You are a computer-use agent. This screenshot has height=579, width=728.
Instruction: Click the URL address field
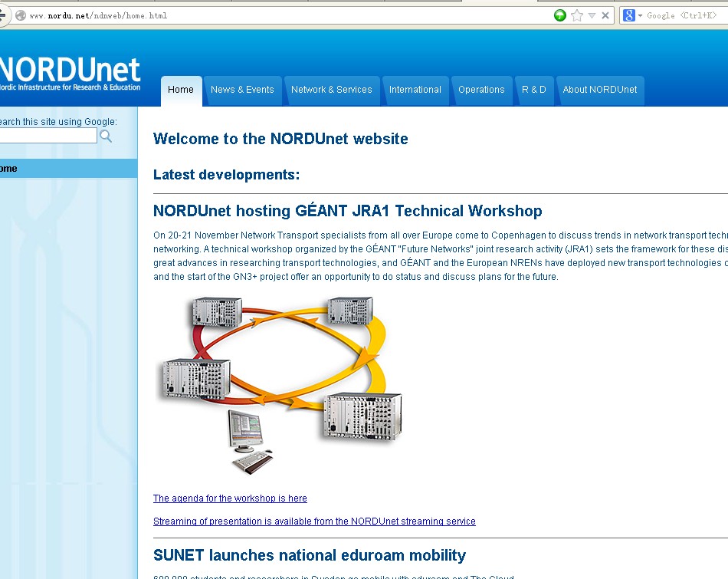coord(288,15)
